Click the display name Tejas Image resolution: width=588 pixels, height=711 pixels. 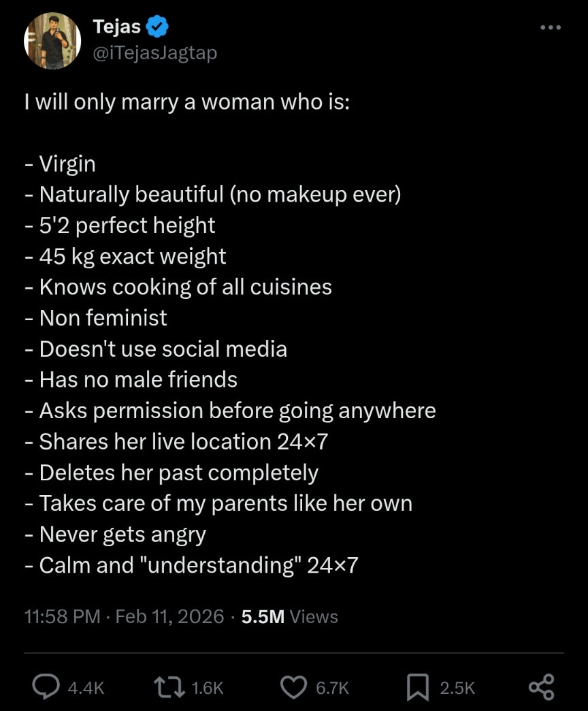pyautogui.click(x=116, y=27)
